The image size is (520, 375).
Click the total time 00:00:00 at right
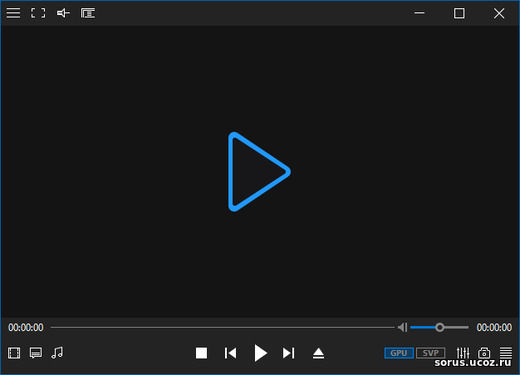(494, 327)
